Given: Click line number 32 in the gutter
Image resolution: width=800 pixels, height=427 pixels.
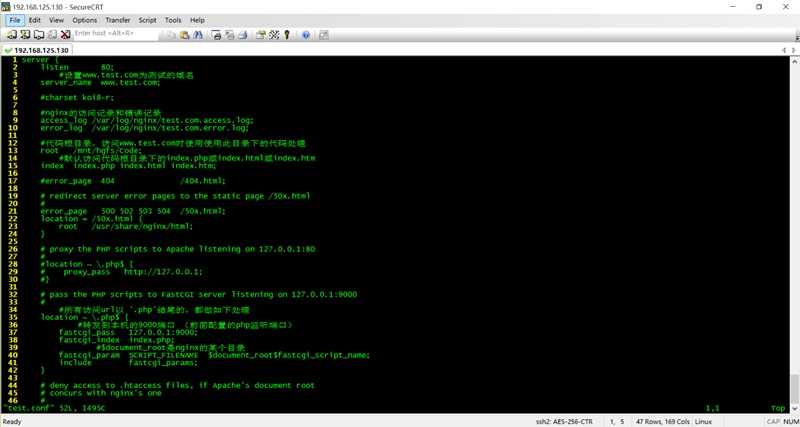Looking at the screenshot, I should click(x=13, y=294).
